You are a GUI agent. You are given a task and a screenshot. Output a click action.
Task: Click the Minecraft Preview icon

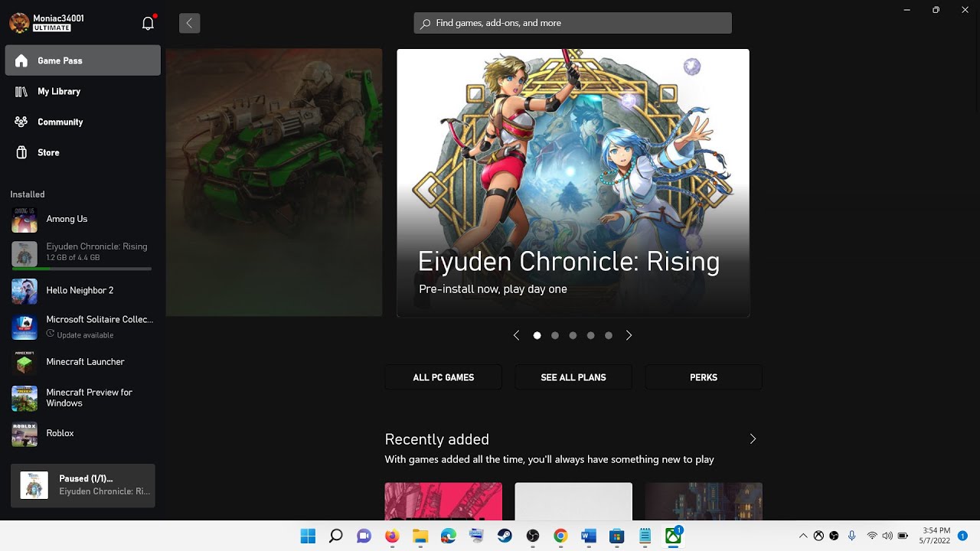click(24, 398)
